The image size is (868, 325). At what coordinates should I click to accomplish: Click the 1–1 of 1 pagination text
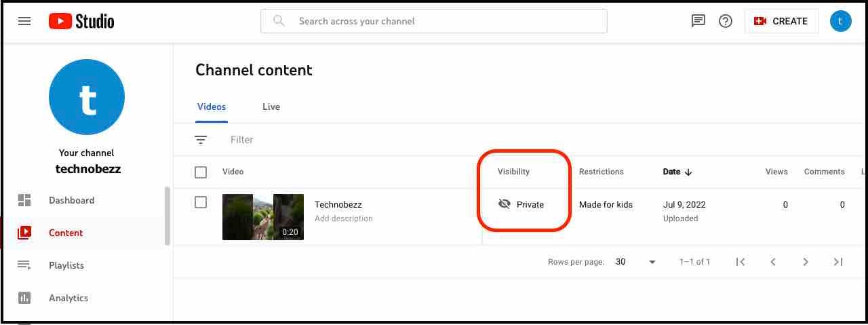coord(695,262)
